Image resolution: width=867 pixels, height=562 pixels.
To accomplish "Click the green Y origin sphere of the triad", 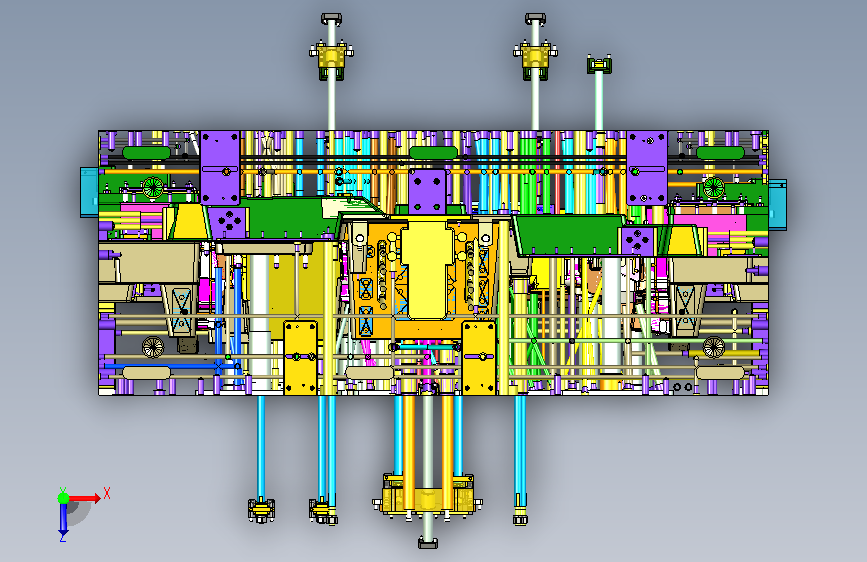I will click(x=63, y=498).
